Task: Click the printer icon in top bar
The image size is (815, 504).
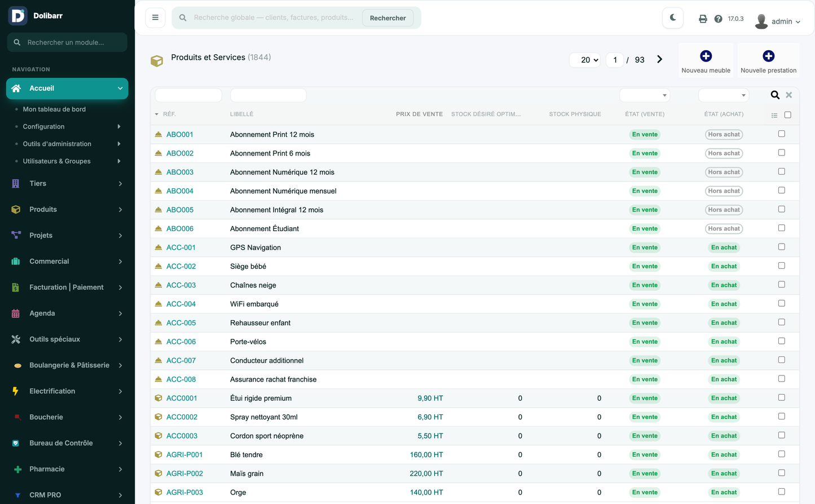Action: point(703,19)
